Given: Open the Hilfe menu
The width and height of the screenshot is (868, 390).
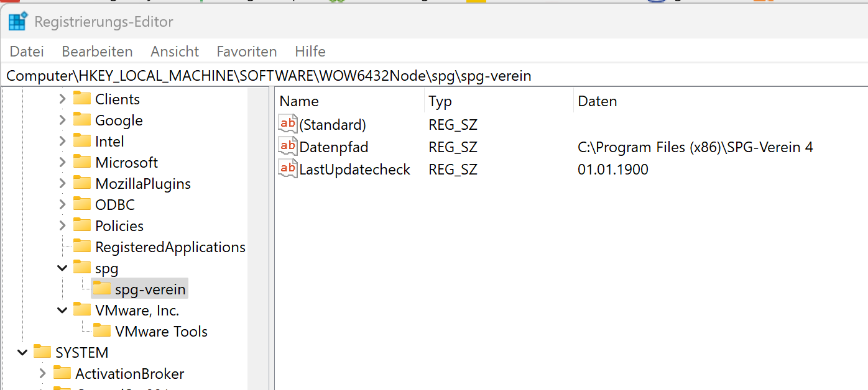Looking at the screenshot, I should 310,52.
